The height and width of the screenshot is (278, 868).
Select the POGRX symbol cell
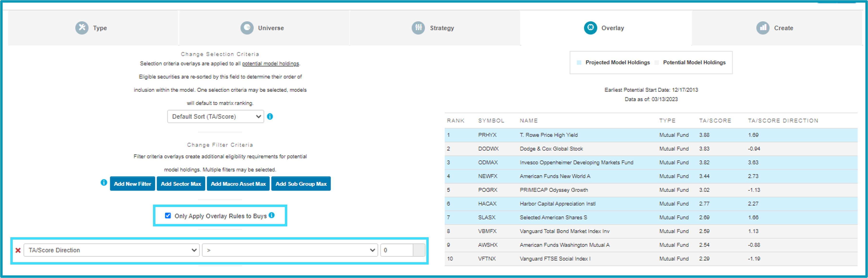(488, 190)
